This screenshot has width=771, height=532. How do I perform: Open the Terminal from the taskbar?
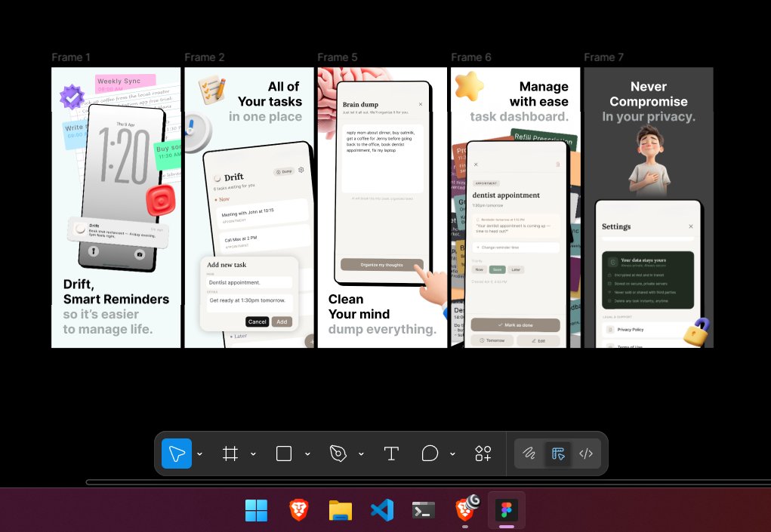coord(424,510)
